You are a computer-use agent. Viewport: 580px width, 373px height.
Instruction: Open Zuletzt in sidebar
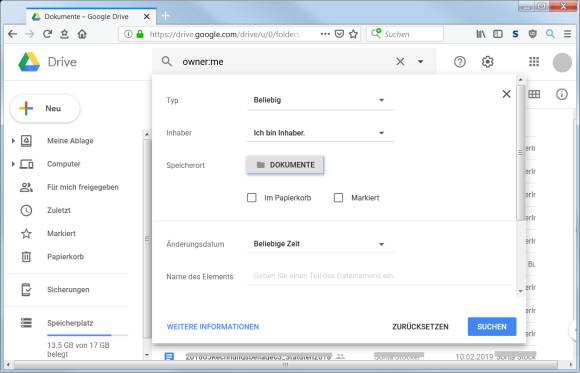point(59,210)
